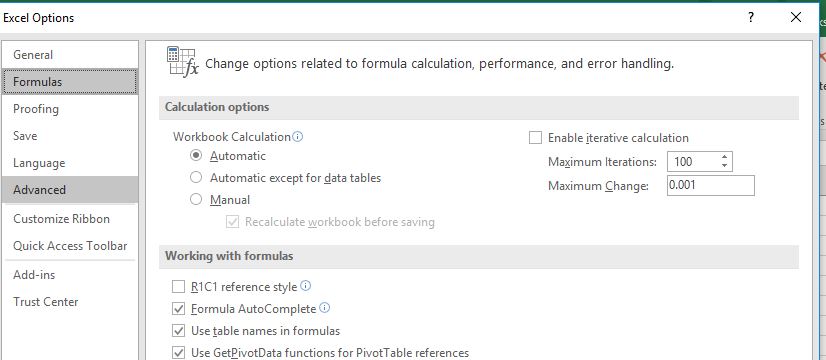Viewport: 826px width, 360px height.
Task: Increase Maximum Iterations with up arrow
Action: 725,157
